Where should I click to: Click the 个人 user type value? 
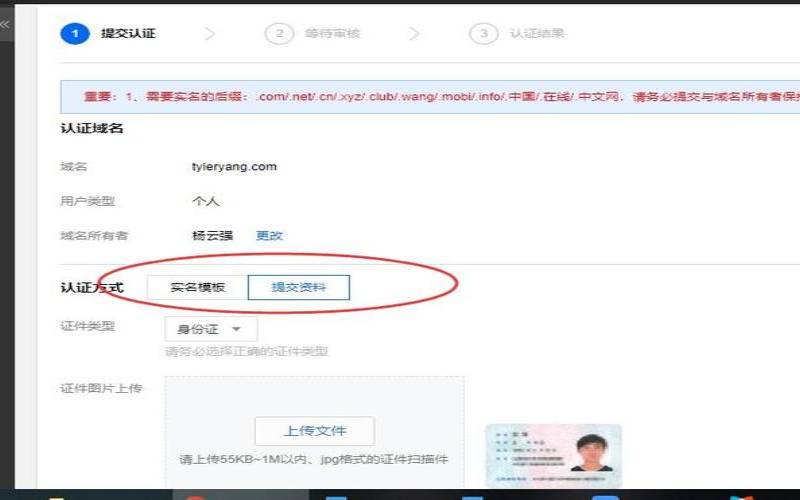[x=205, y=201]
